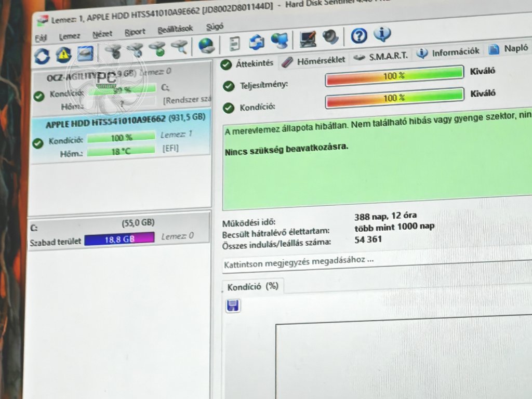Click the monitor with pencil configuration icon

[308, 38]
